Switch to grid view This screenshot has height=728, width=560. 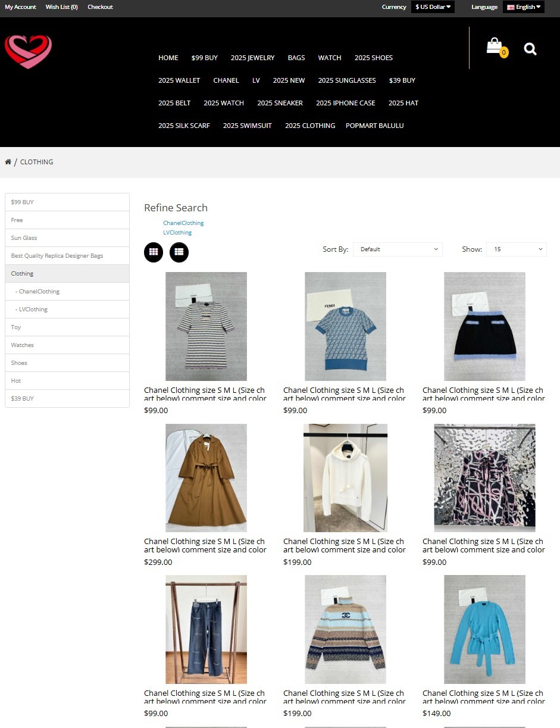tap(154, 252)
